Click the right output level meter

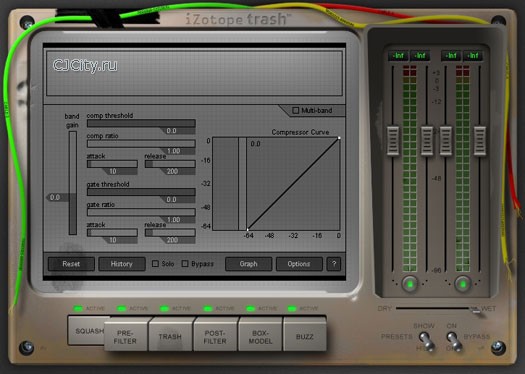(463, 168)
